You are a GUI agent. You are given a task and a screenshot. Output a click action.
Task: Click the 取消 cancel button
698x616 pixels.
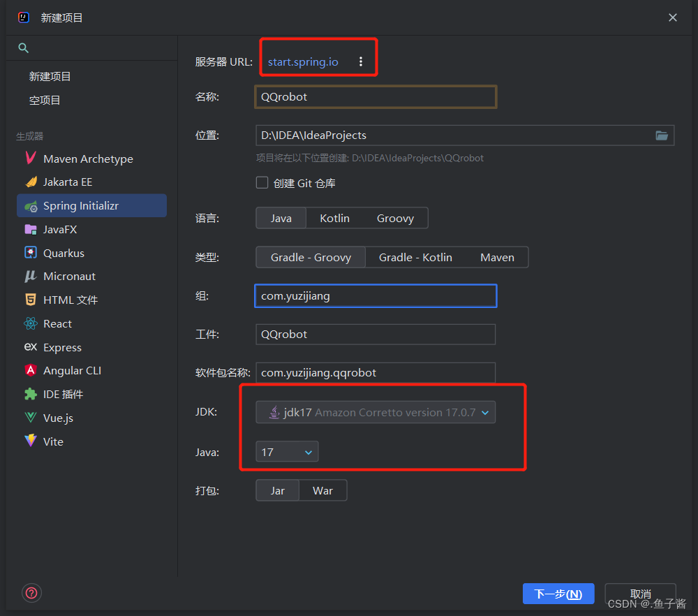pos(640,594)
